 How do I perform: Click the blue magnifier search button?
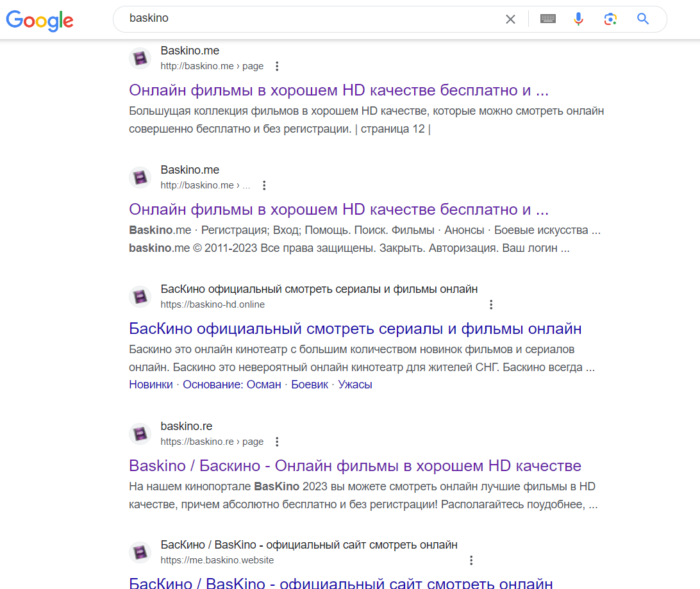643,19
